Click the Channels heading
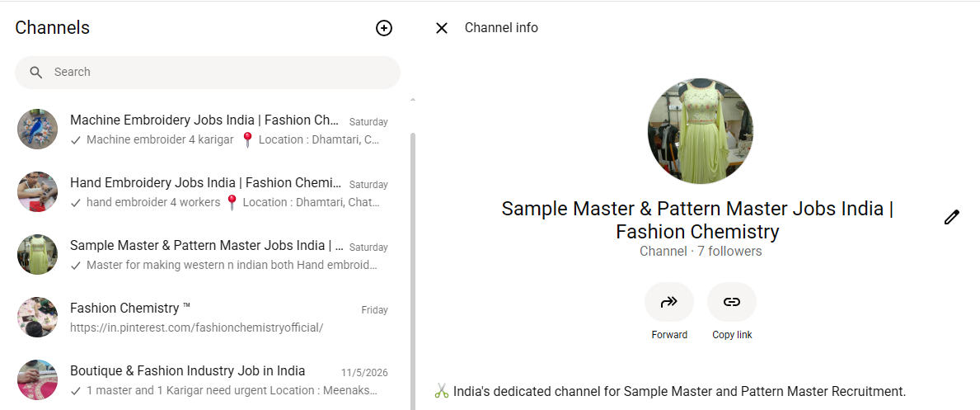Viewport: 980px width, 410px height. tap(53, 27)
